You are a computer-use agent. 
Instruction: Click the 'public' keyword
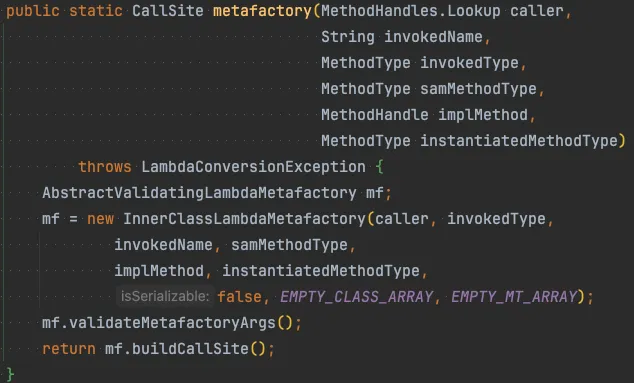tap(33, 11)
